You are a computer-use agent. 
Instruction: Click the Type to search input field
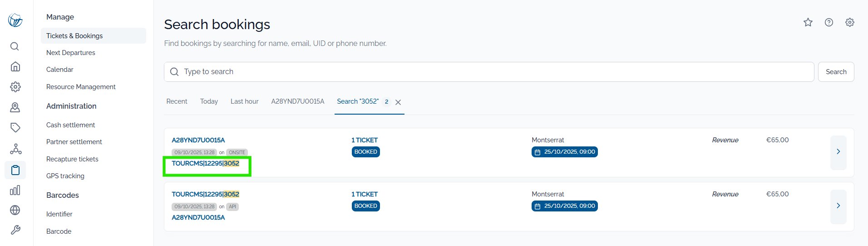coord(489,72)
